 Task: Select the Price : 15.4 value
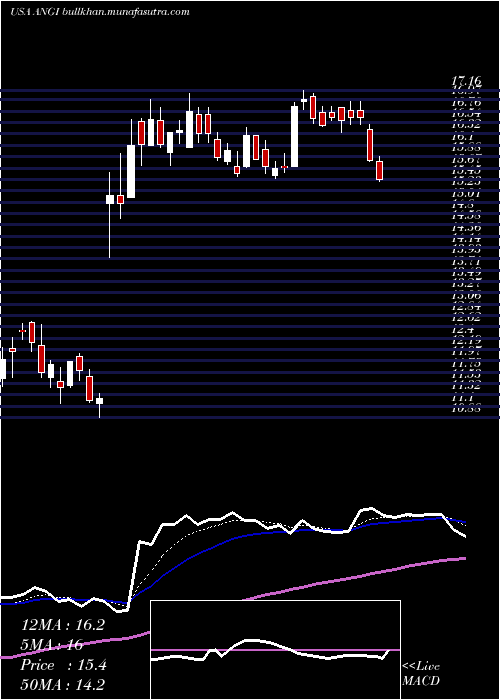point(64,665)
